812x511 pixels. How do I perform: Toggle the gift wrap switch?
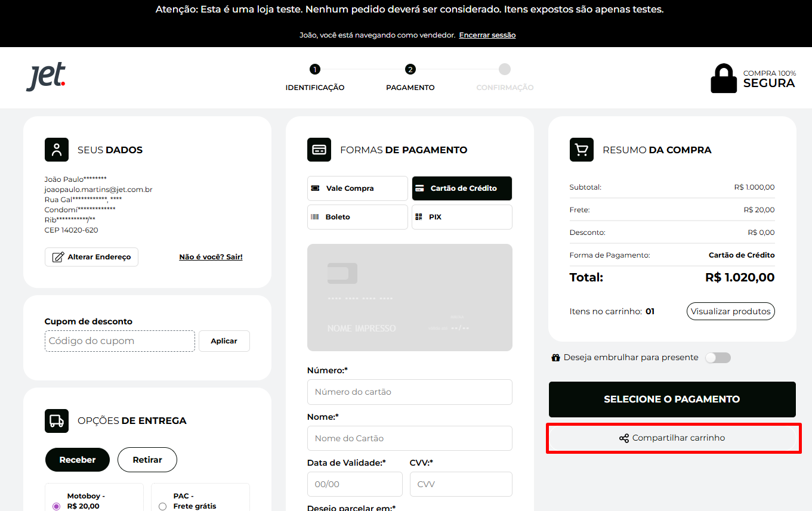[x=717, y=358]
